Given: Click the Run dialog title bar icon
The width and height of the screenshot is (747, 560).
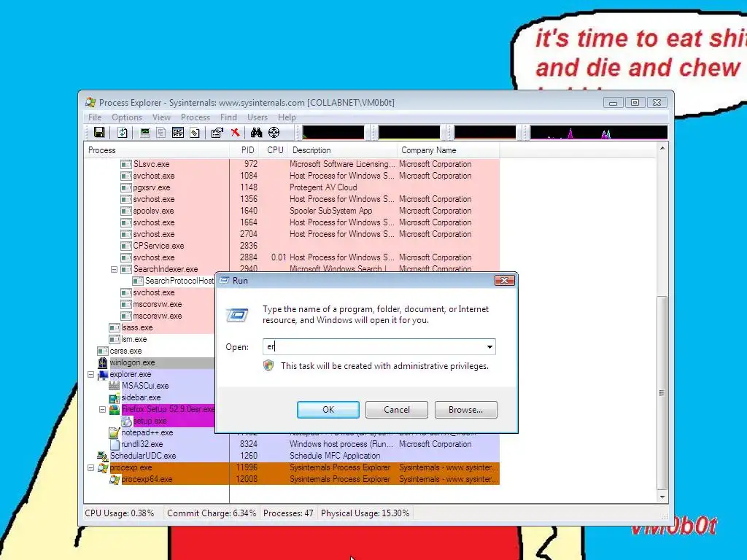Looking at the screenshot, I should click(x=224, y=281).
